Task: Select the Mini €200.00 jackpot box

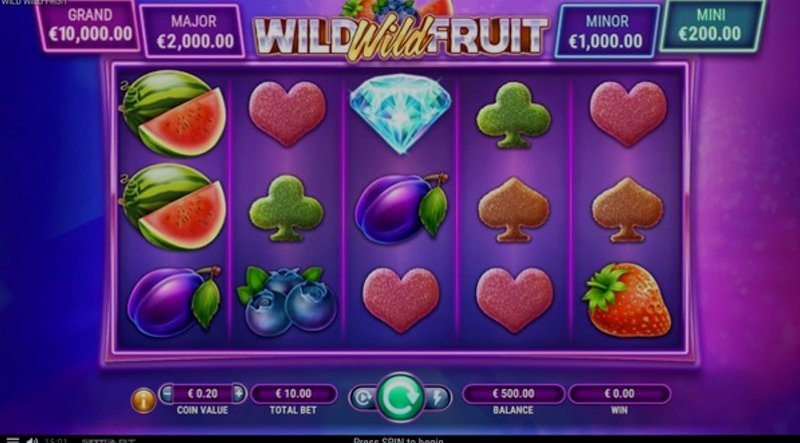Action: pos(711,24)
